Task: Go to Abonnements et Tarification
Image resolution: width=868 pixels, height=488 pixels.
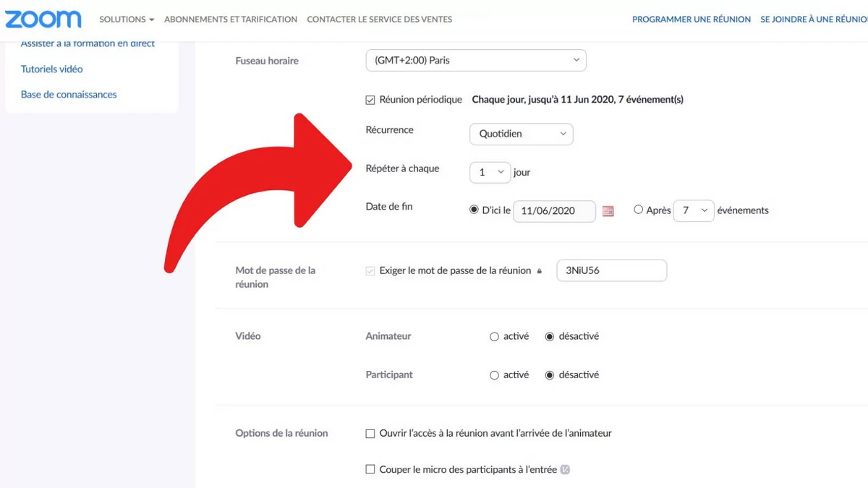Action: 231,20
